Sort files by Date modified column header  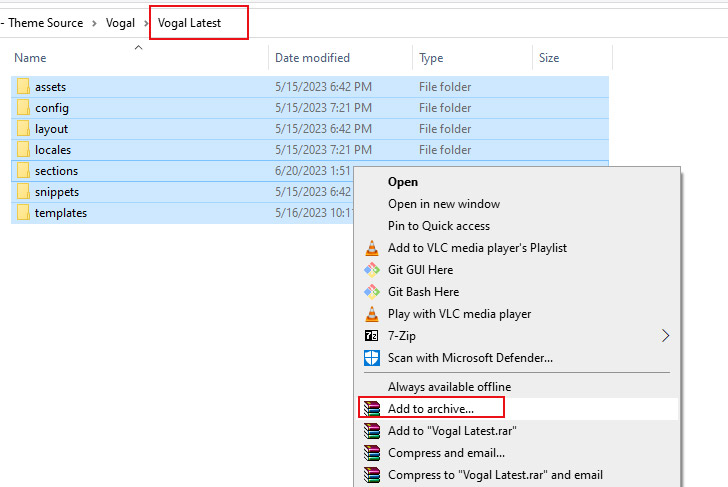(x=312, y=58)
